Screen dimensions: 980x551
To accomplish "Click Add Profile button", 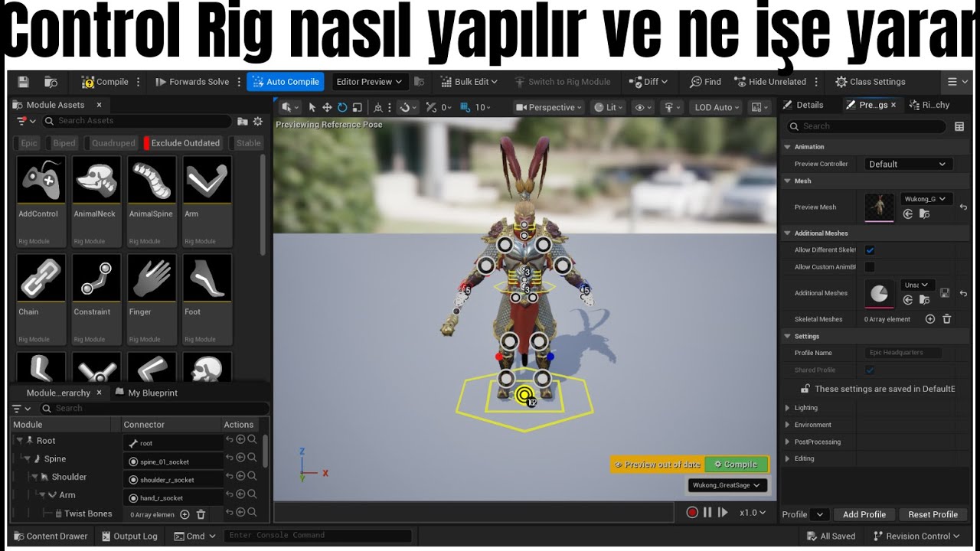I will pos(864,514).
